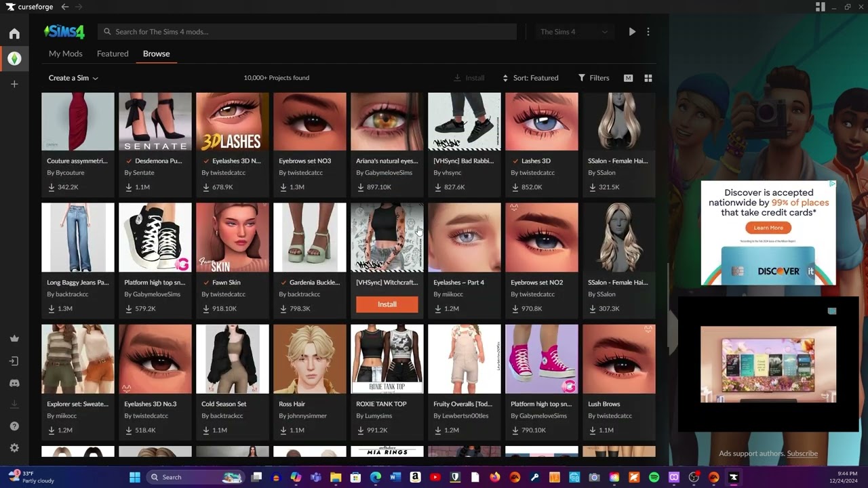The image size is (868, 488).
Task: Switch to the My Mods tab
Action: tap(66, 54)
